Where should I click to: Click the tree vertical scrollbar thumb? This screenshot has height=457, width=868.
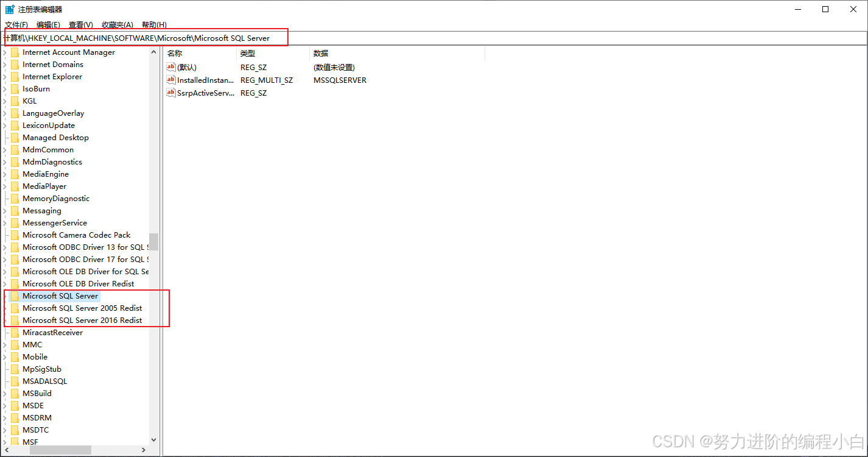(x=154, y=242)
